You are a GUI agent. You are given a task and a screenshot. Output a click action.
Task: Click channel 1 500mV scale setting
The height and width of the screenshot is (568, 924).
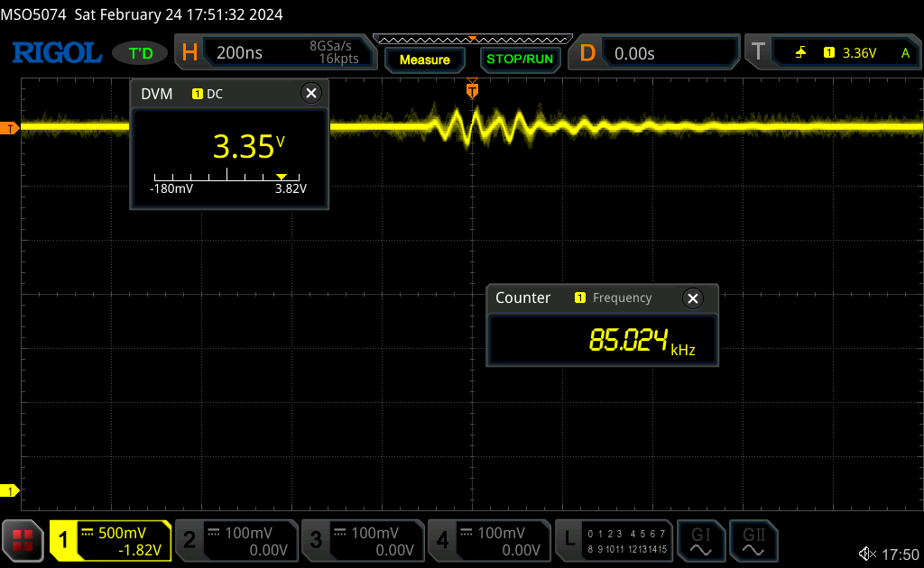click(x=122, y=533)
